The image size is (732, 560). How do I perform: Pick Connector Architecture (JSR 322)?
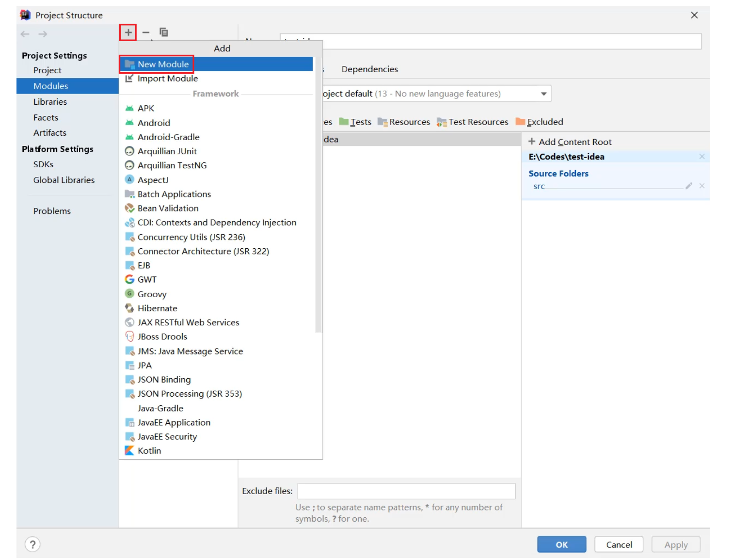pos(216,251)
